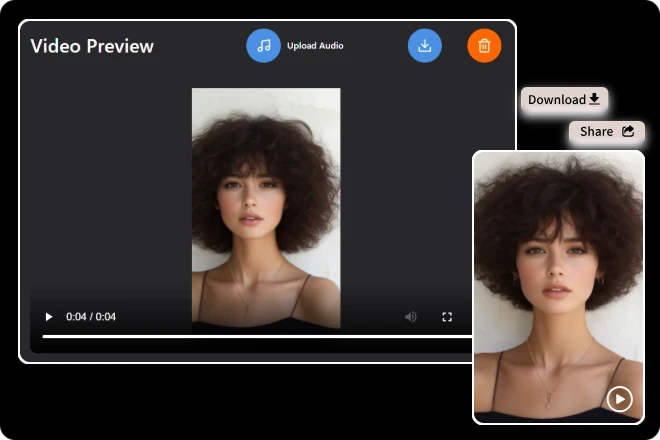The width and height of the screenshot is (660, 440).
Task: Click the play circle icon on the portrait card
Action: [x=619, y=399]
